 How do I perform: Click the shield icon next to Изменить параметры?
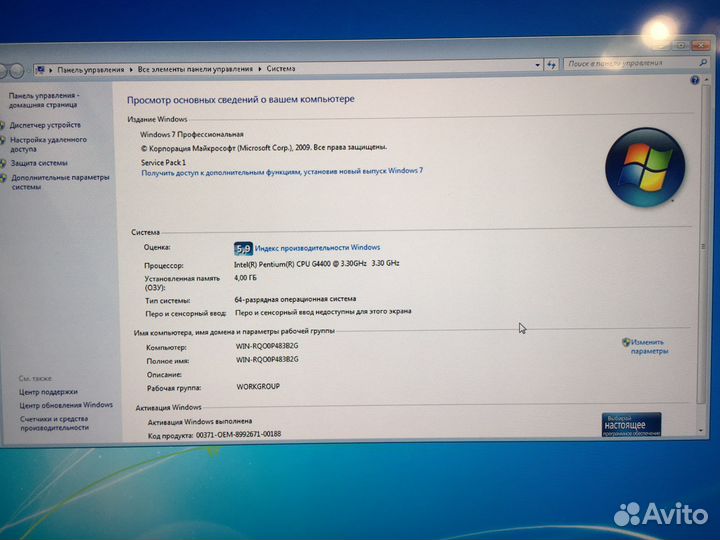tap(626, 342)
